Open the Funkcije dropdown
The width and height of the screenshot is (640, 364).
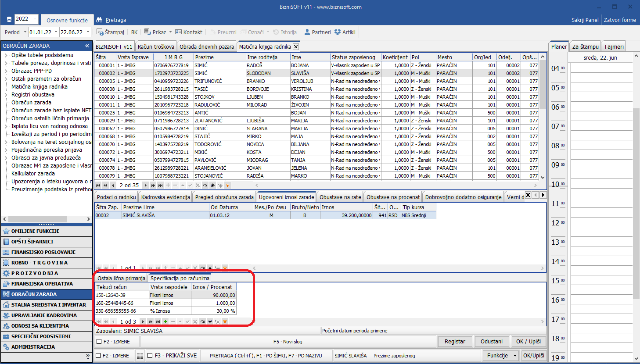501,356
